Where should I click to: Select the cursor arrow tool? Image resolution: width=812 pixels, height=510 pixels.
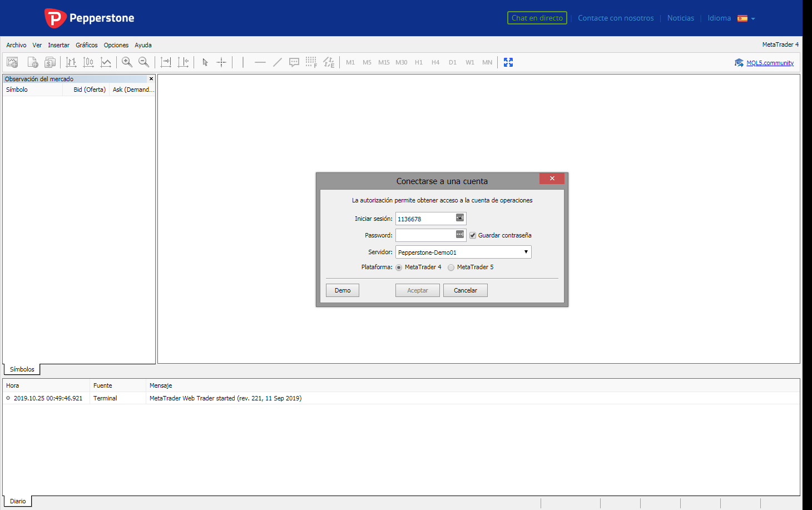[205, 62]
